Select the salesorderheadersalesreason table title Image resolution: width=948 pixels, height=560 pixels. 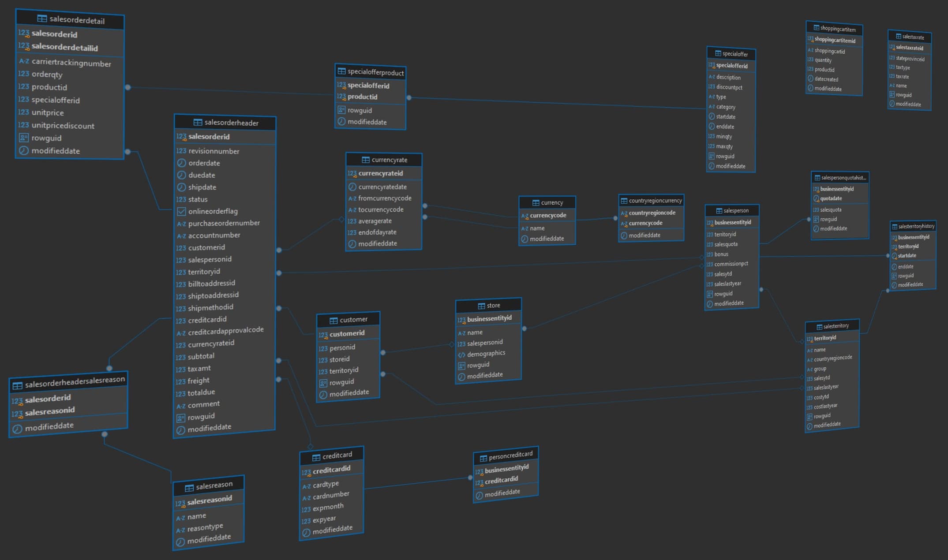click(x=75, y=381)
